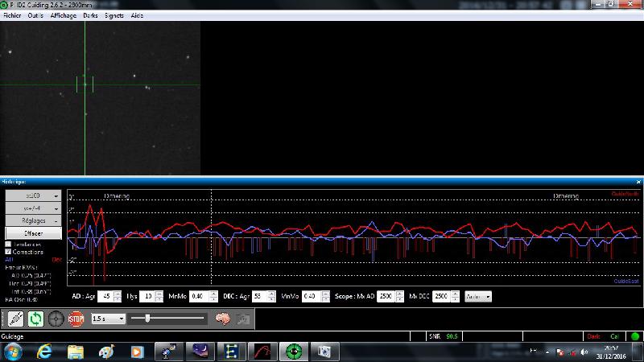Open the file explorer folder taskbar icon

click(x=76, y=352)
